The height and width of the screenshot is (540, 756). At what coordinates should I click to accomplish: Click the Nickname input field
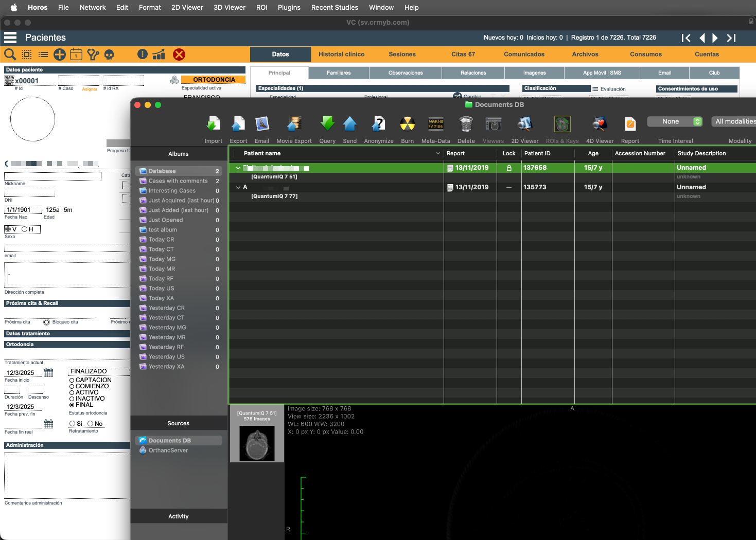(x=52, y=176)
